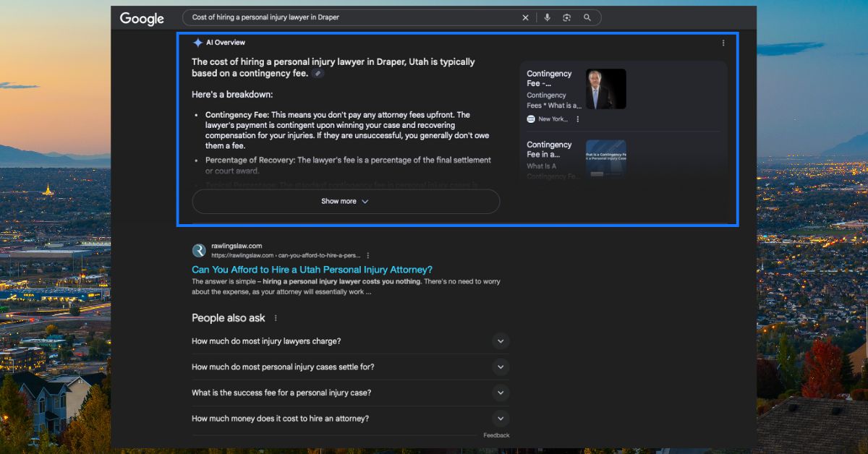Click the AI Overview sparkle icon
Image resolution: width=868 pixels, height=454 pixels.
pyautogui.click(x=197, y=43)
